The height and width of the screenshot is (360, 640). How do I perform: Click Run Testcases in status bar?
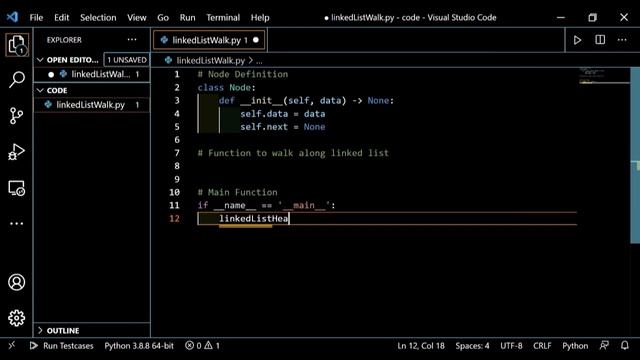[61, 346]
